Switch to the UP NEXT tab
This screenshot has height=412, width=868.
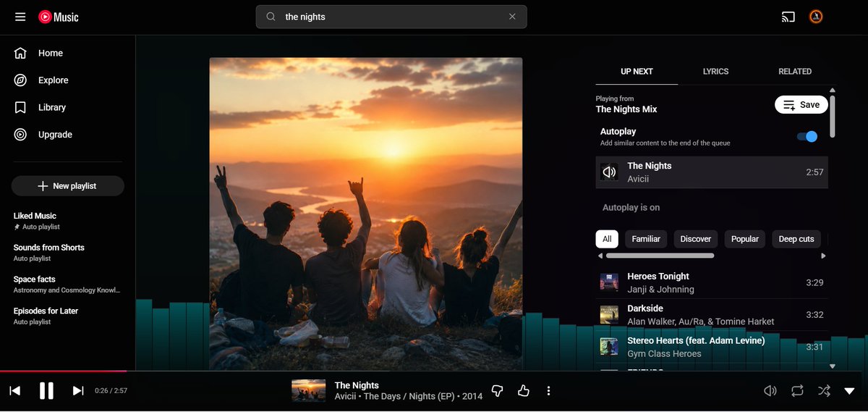pyautogui.click(x=637, y=72)
